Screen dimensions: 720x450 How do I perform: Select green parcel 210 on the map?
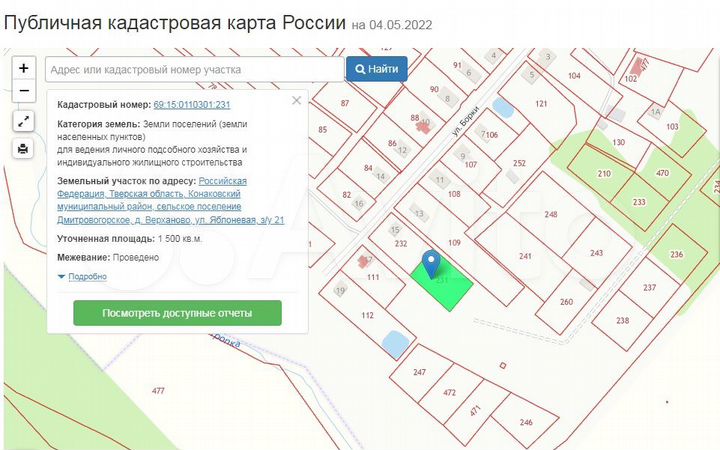coord(604,174)
